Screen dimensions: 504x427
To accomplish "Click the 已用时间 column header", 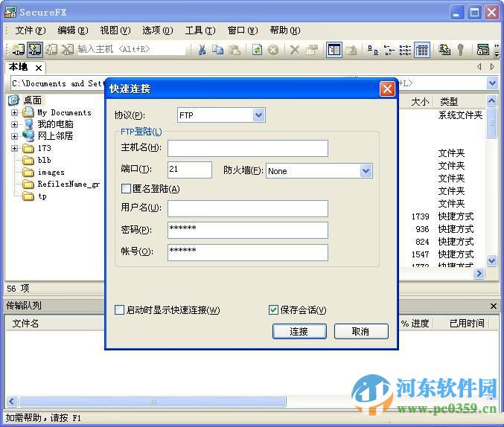I will pos(467,323).
